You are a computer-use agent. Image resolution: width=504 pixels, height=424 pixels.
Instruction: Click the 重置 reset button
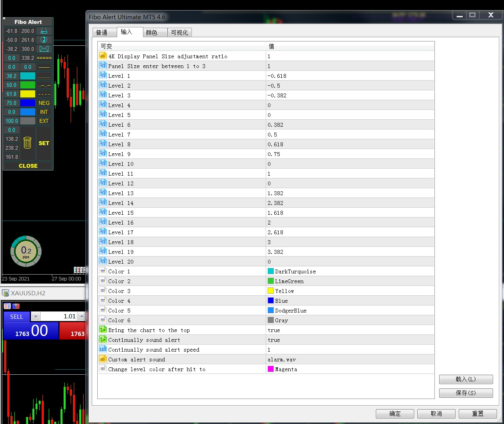(x=478, y=413)
